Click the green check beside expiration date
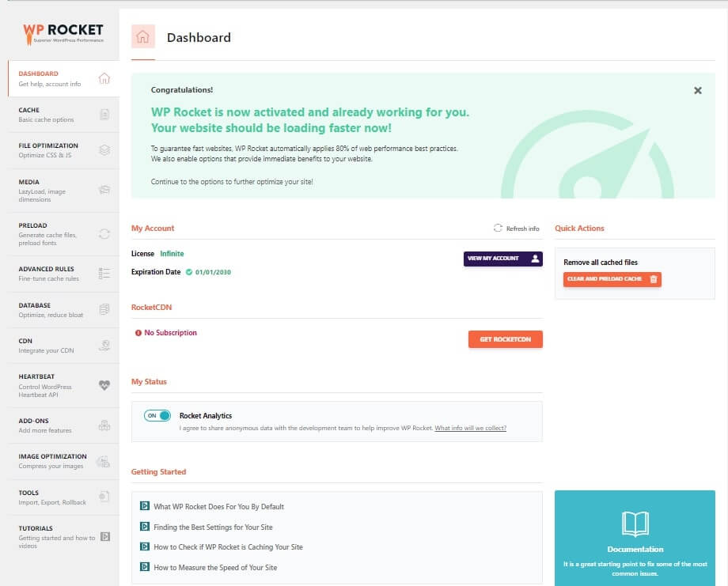Screen dimensions: 728x586 click(189, 272)
